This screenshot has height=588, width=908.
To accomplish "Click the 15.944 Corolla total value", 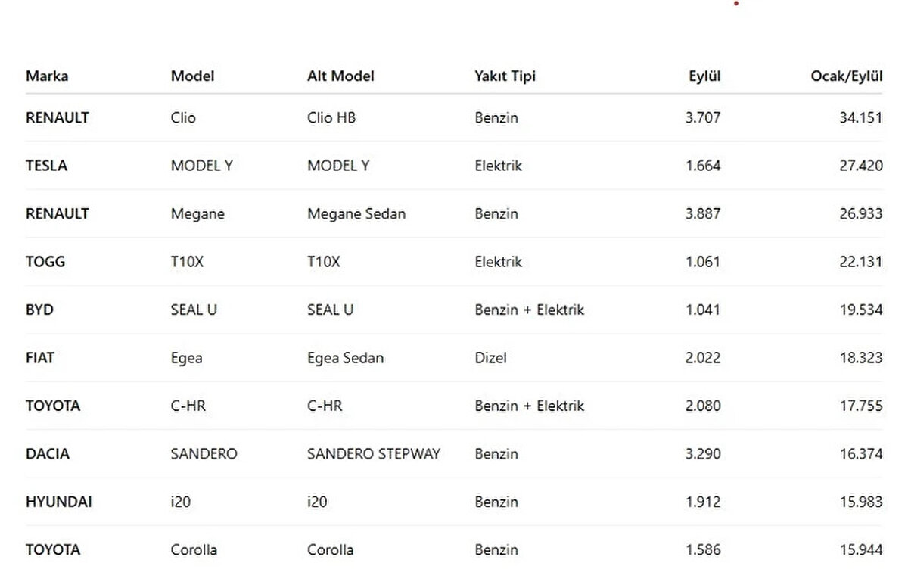I will coord(860,550).
